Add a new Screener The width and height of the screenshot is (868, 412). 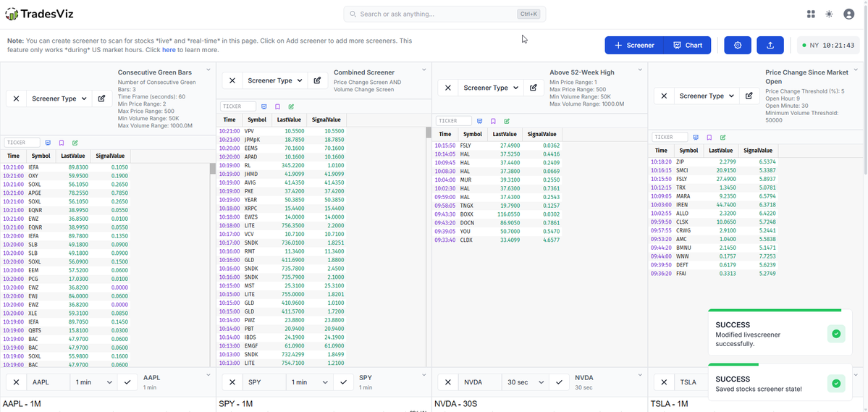[x=634, y=46]
